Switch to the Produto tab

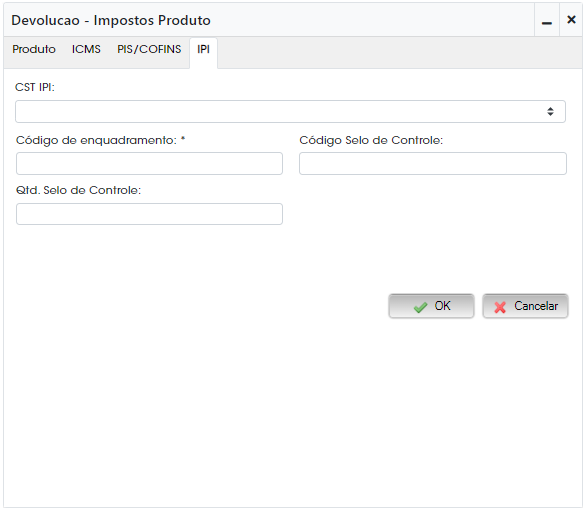[x=34, y=49]
